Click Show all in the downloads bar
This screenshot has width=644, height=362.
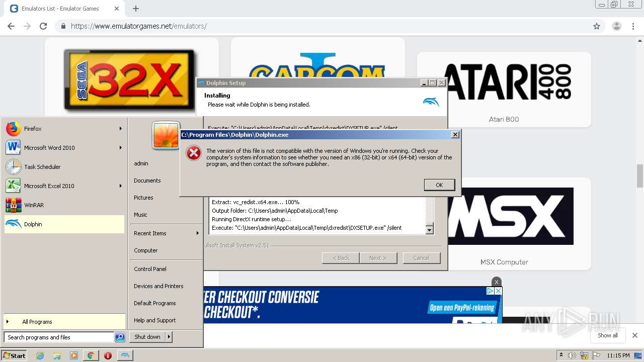(607, 335)
